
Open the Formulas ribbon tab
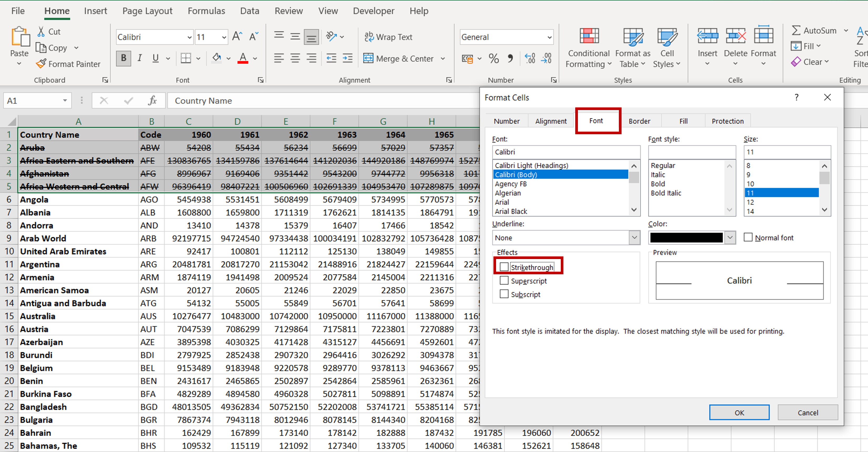tap(206, 11)
